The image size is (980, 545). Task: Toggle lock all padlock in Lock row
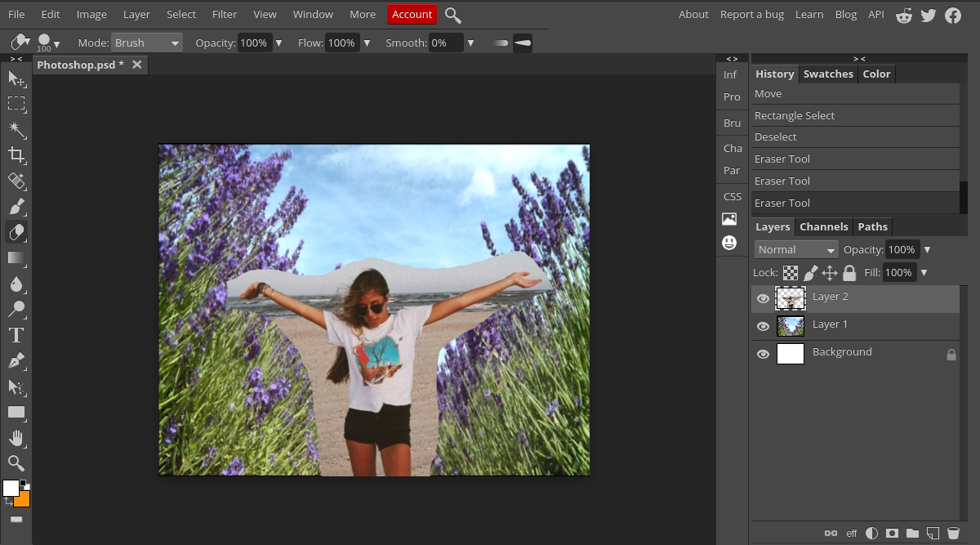(x=849, y=273)
